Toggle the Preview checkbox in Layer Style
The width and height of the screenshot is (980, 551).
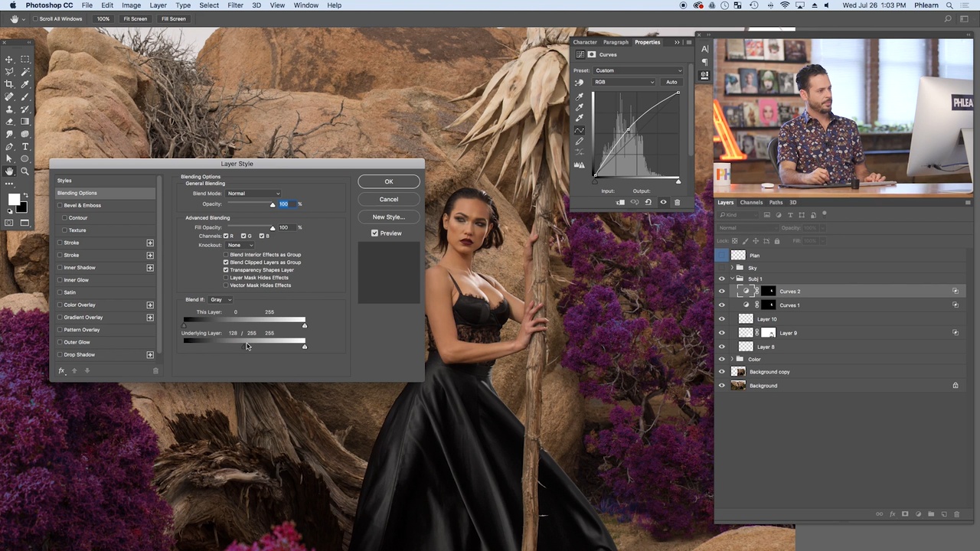coord(374,233)
